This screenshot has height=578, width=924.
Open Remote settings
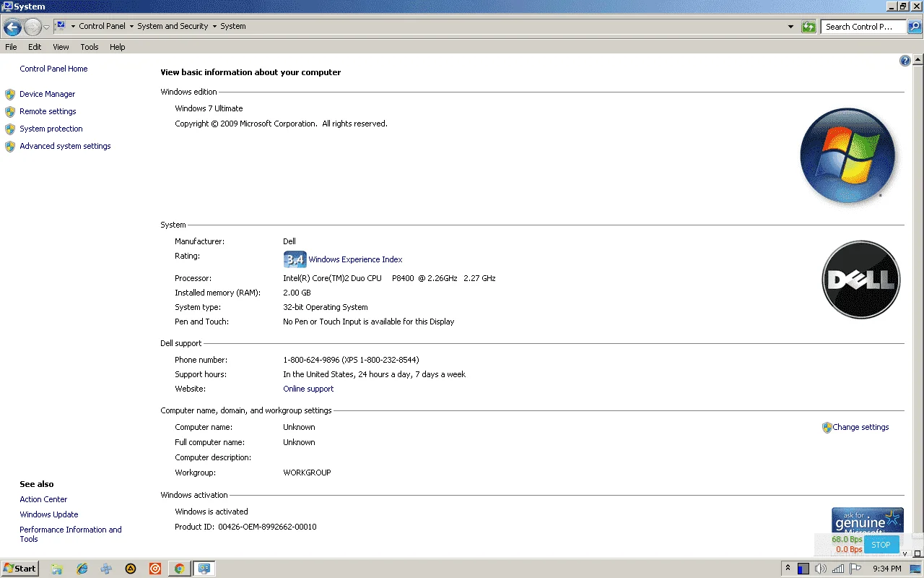click(48, 111)
